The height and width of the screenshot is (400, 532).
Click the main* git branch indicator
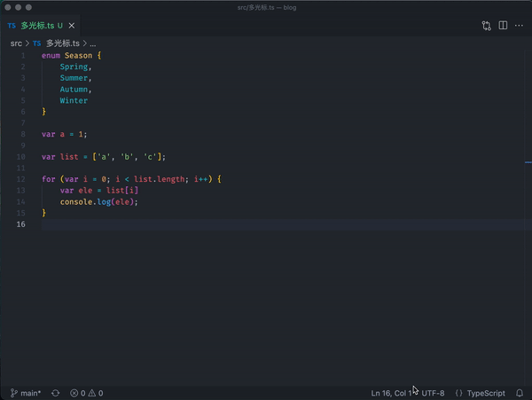[26, 393]
